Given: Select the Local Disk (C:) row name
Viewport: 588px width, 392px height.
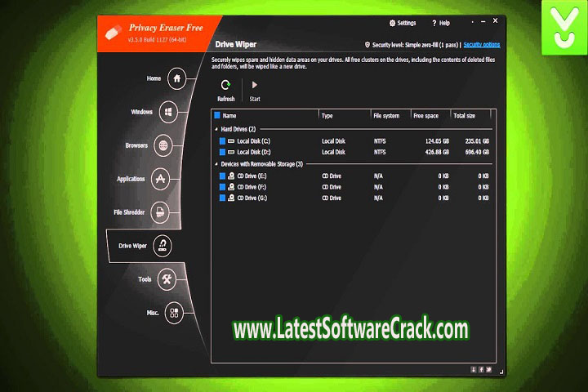Looking at the screenshot, I should [253, 141].
